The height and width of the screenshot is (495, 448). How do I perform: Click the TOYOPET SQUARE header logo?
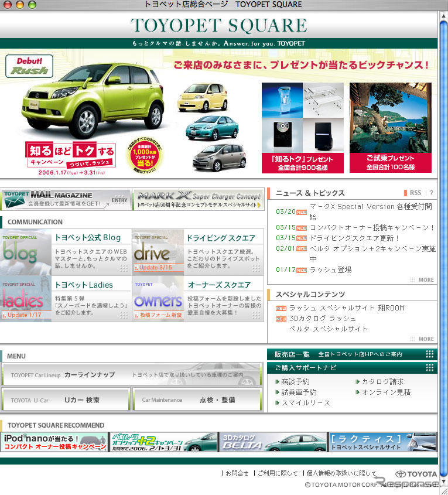coord(219,25)
